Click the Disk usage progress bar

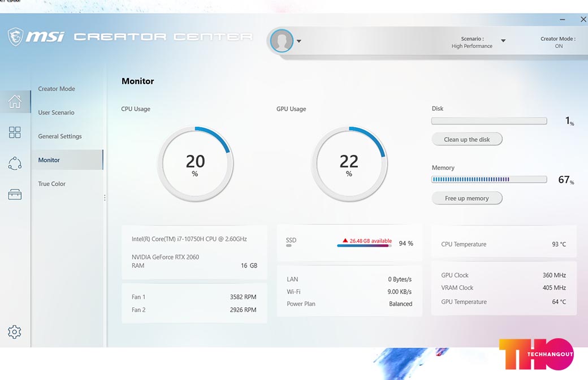[489, 121]
